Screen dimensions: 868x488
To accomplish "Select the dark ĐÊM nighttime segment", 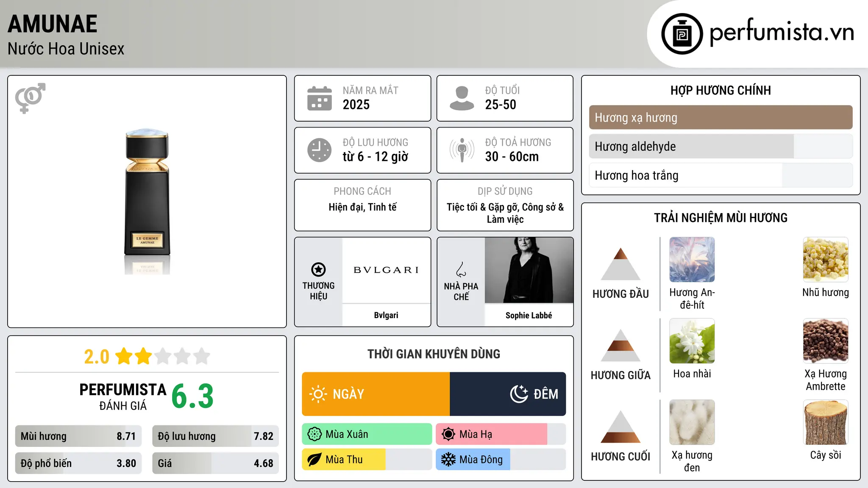I will click(x=508, y=394).
